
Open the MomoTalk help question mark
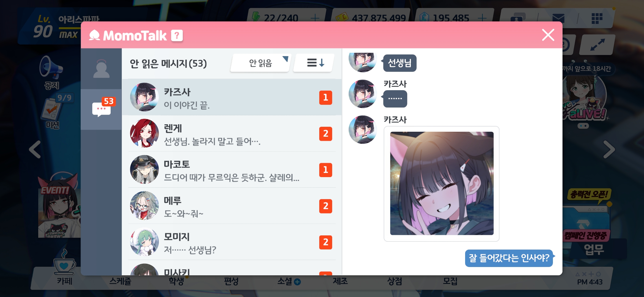(x=177, y=35)
